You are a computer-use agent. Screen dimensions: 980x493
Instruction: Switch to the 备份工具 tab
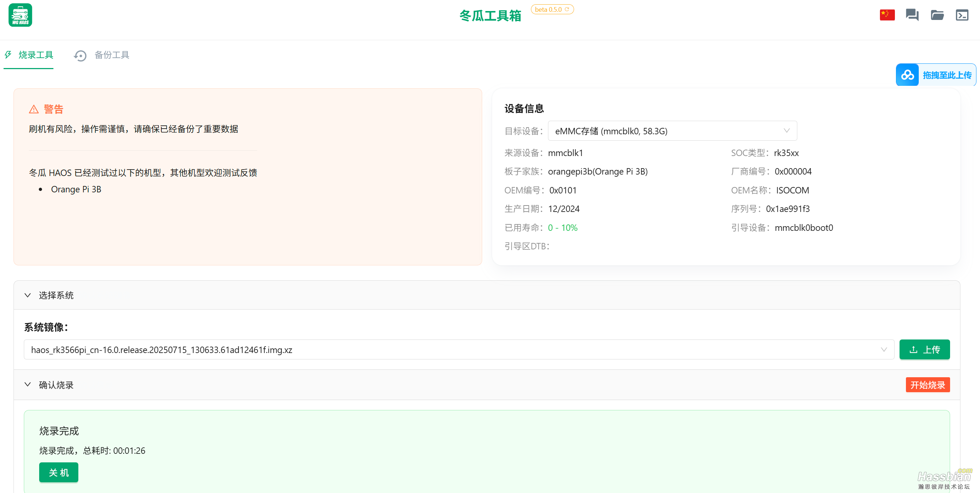pos(101,55)
